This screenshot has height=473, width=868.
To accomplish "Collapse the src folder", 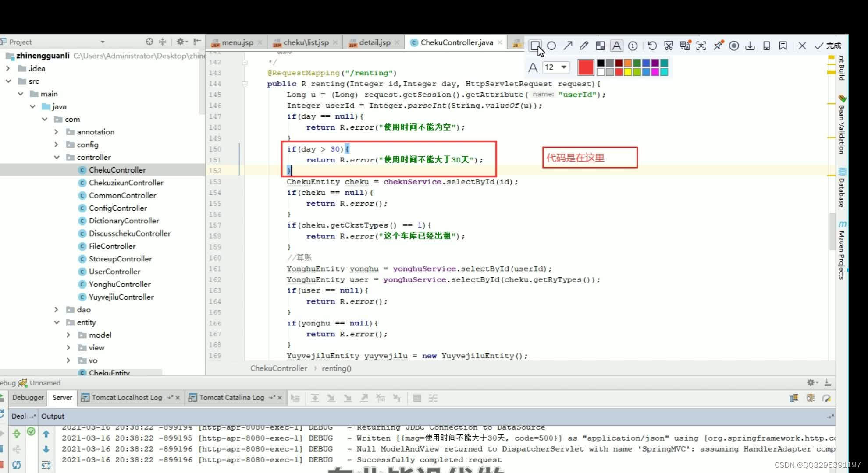I will [x=8, y=81].
